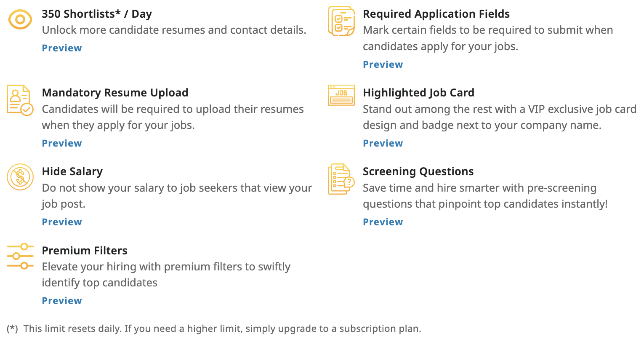Viewport: 644px width, 342px height.
Task: Open Preview under Required Application Fields
Action: (383, 64)
